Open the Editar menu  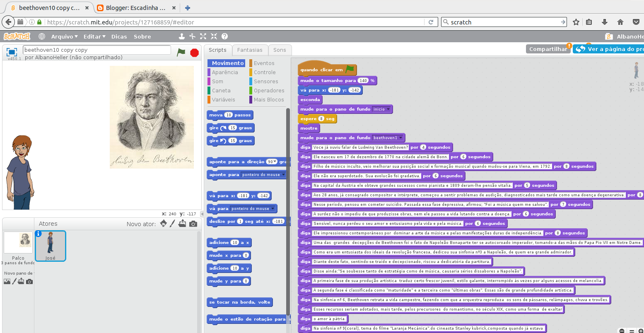94,36
